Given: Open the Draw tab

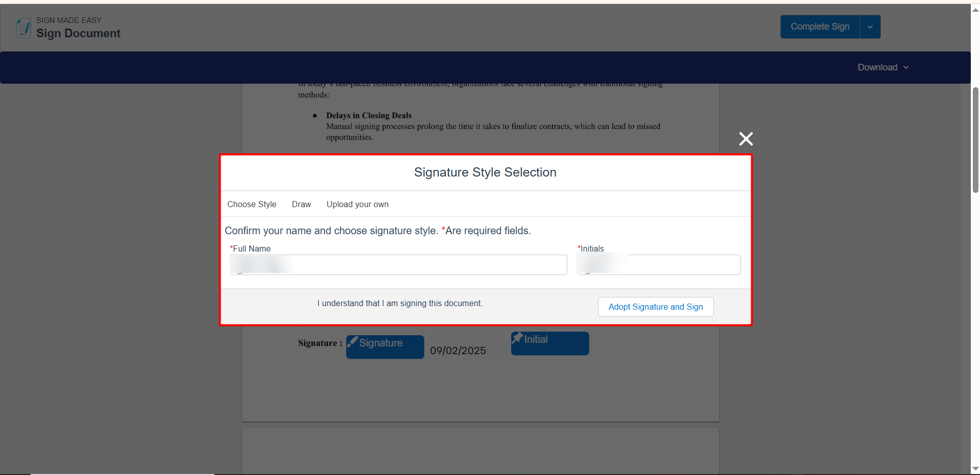Looking at the screenshot, I should tap(301, 204).
